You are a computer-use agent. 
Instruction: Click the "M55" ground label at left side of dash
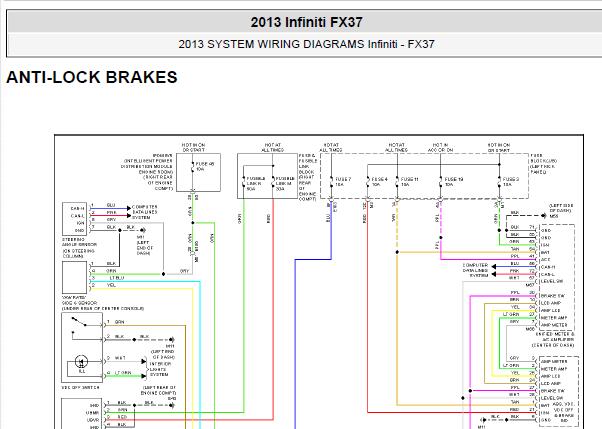click(554, 216)
